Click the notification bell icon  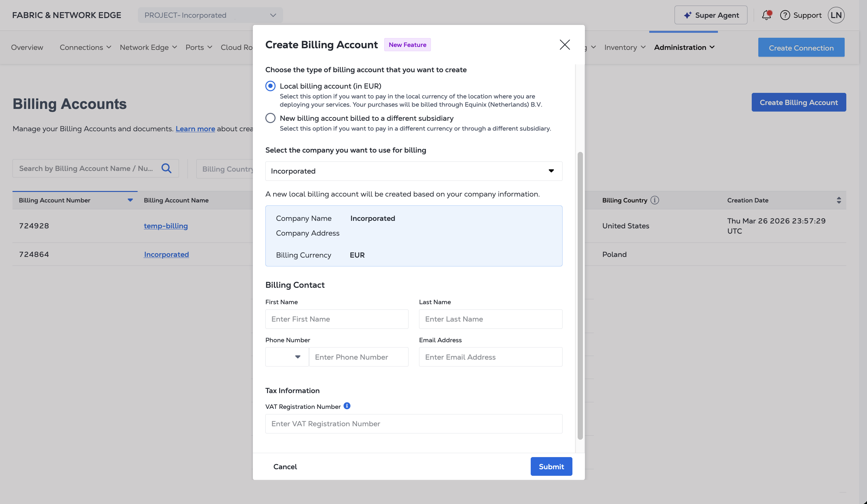[766, 15]
